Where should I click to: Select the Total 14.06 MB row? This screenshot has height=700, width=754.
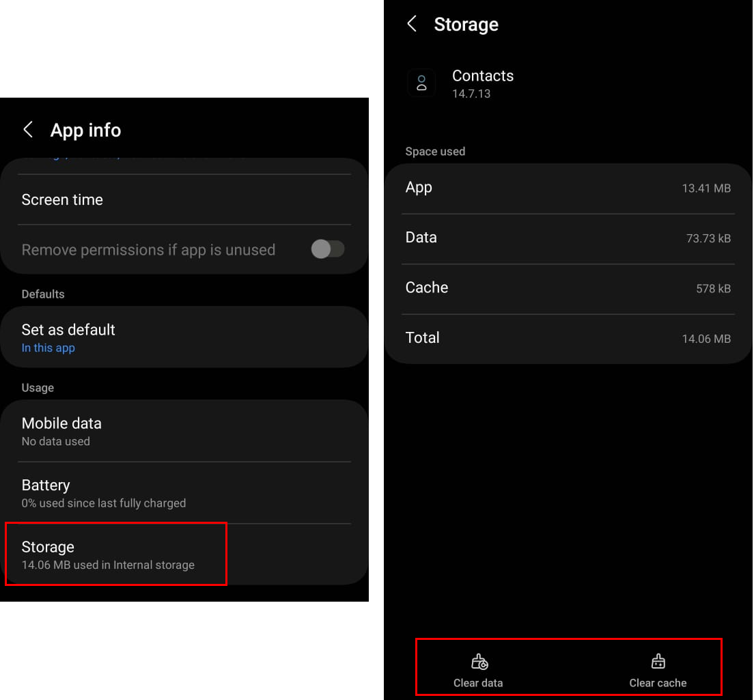(x=568, y=338)
